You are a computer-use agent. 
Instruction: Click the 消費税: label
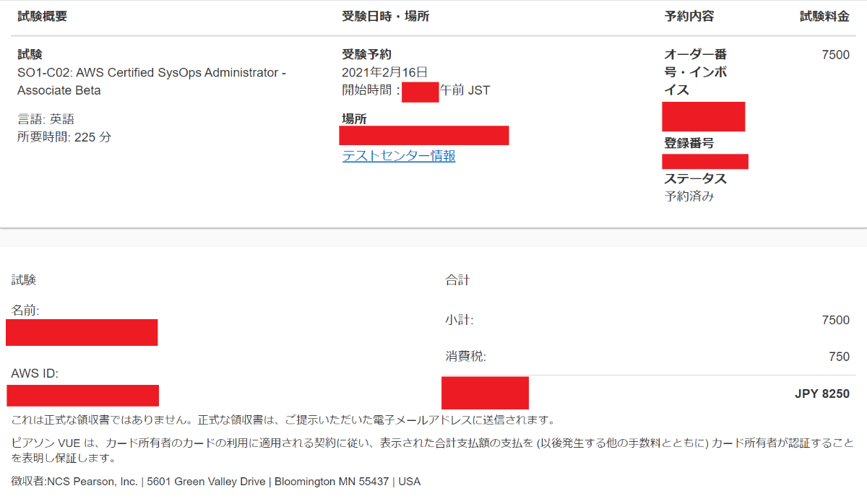point(466,356)
